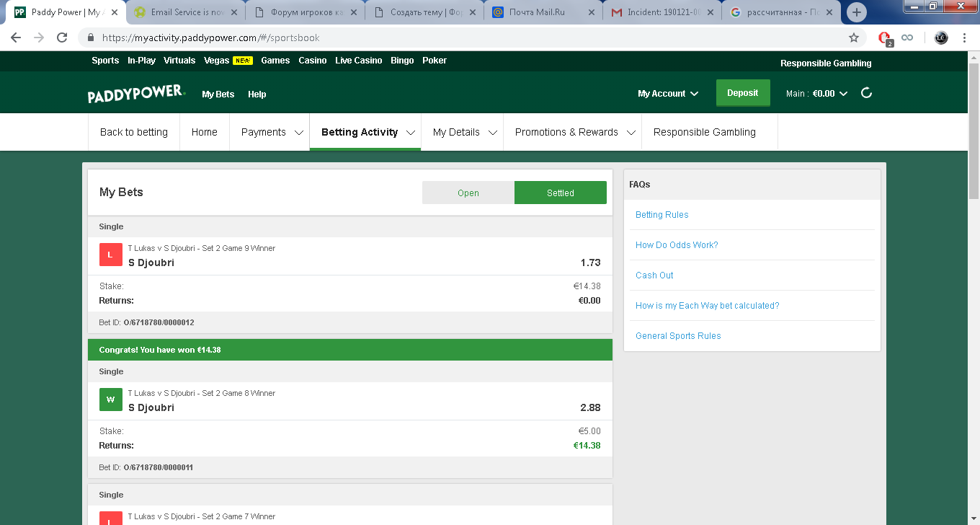The width and height of the screenshot is (980, 525).
Task: Switch to Почта Mail.Ru browser tab
Action: pos(545,12)
